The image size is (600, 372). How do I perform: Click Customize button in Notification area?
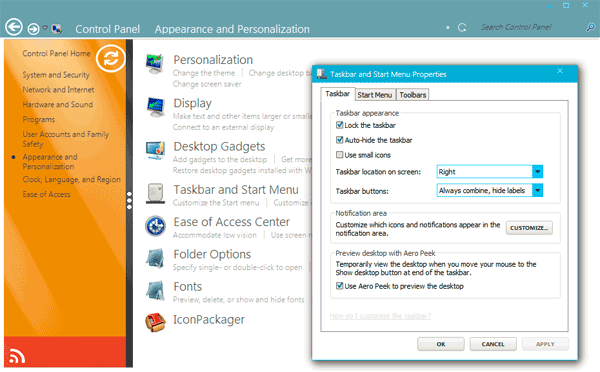[x=529, y=228]
